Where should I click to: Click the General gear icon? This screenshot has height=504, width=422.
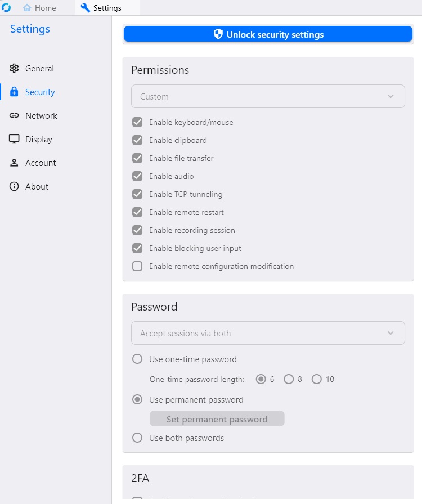14,69
